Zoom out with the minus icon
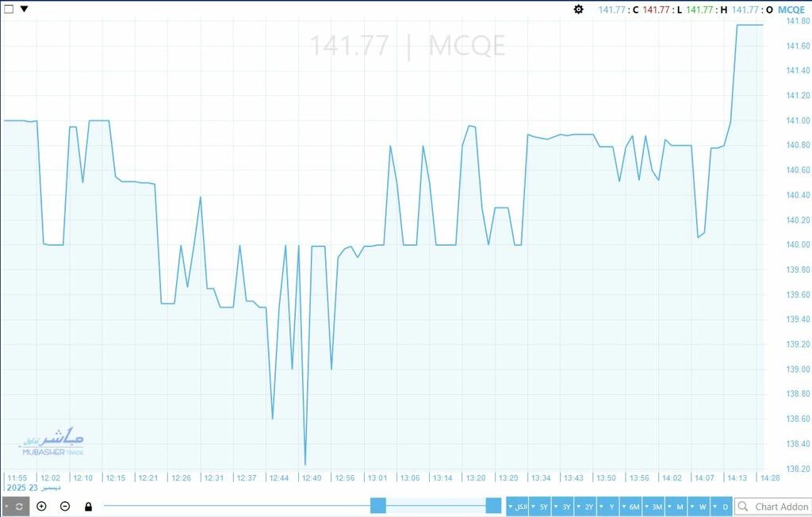This screenshot has height=517, width=812. tap(65, 507)
